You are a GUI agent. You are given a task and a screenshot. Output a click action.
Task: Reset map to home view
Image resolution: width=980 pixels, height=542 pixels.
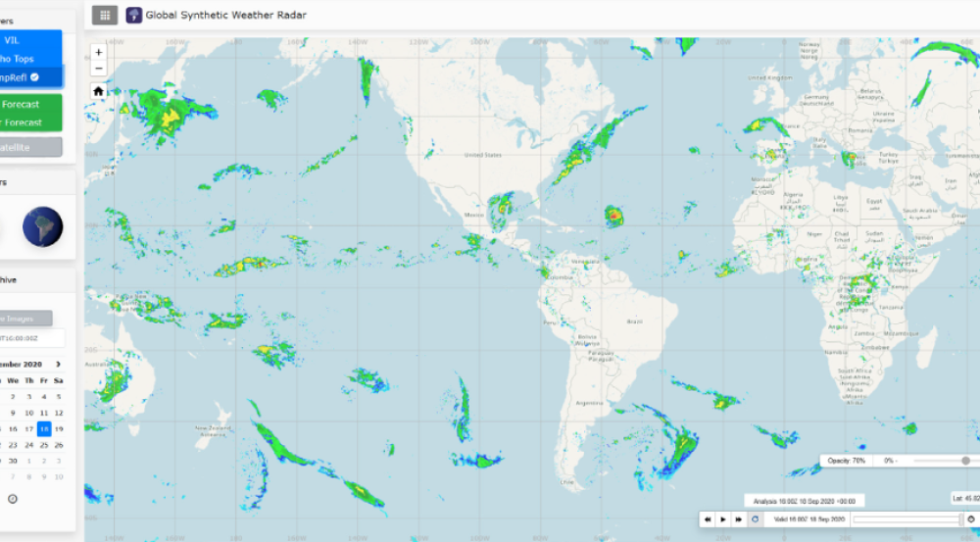[x=98, y=91]
